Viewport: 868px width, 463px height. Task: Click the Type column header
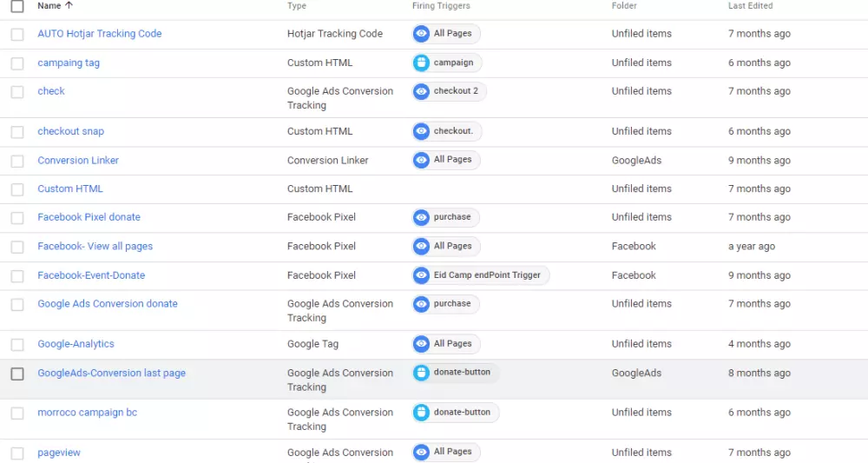click(297, 6)
